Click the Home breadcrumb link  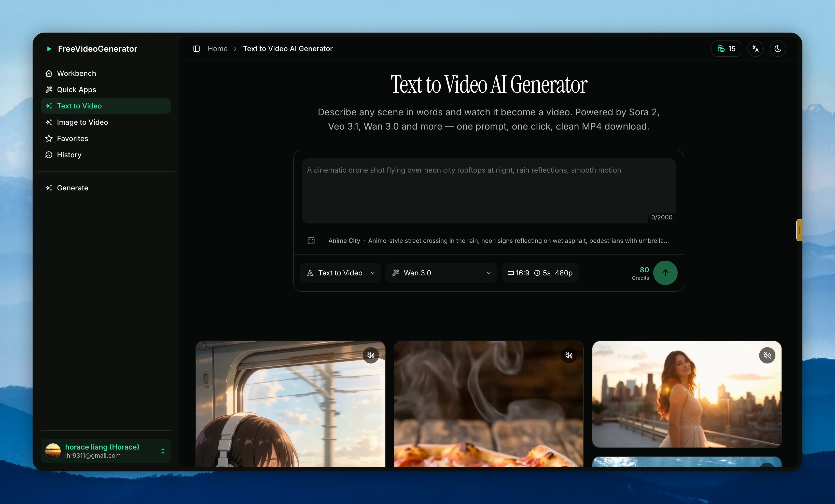218,48
